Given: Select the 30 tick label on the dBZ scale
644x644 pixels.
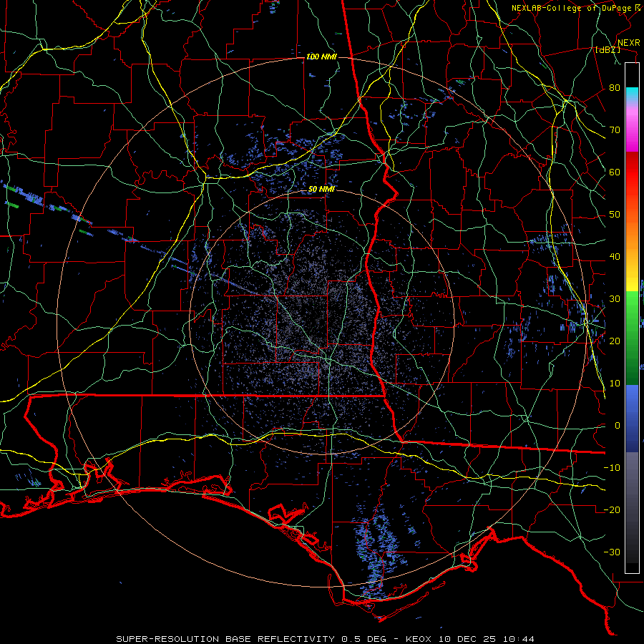Looking at the screenshot, I should tap(615, 299).
